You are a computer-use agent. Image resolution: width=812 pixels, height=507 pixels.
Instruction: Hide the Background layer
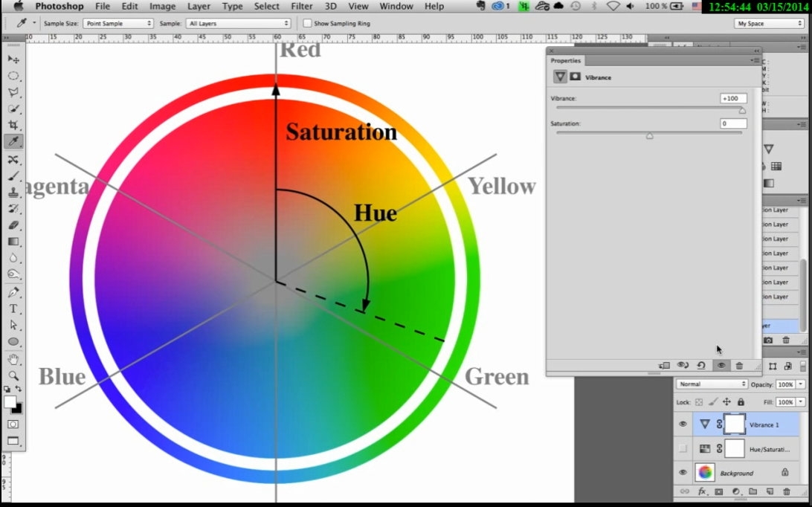coord(683,472)
